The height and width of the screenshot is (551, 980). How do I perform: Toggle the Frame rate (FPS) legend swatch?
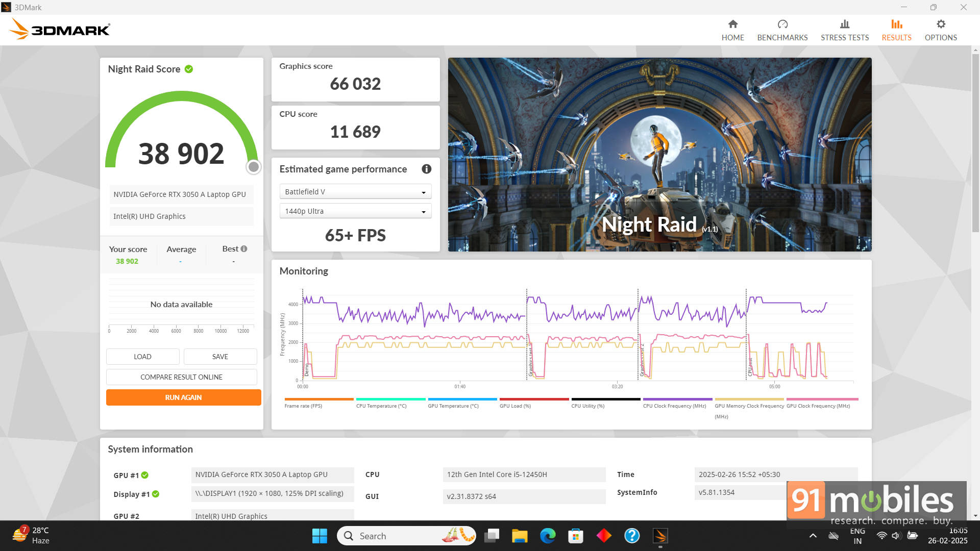click(x=318, y=399)
